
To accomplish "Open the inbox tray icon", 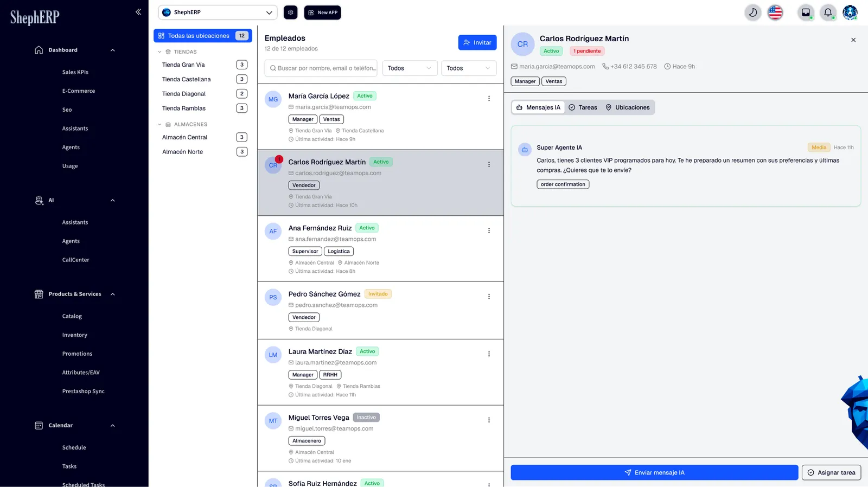I will (x=806, y=12).
